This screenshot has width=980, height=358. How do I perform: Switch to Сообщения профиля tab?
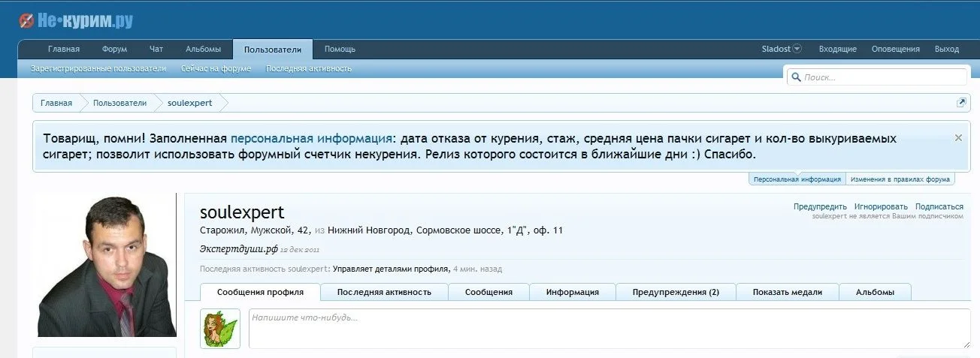pos(260,292)
